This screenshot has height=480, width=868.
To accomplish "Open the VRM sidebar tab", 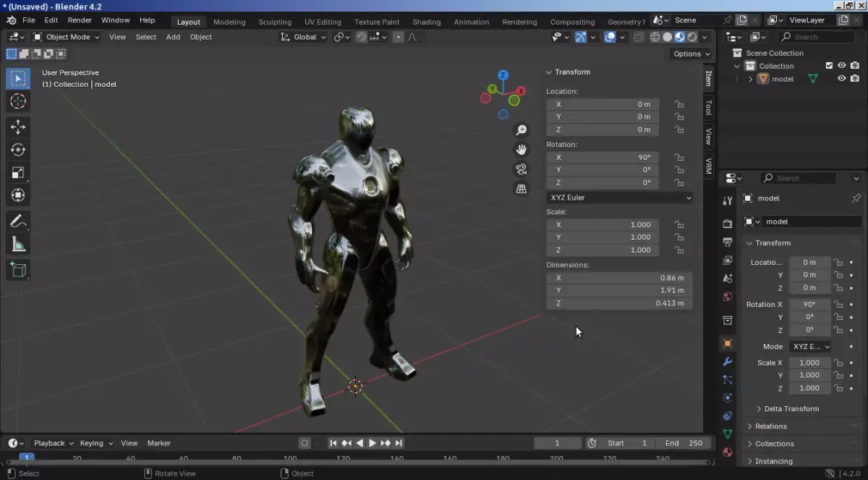I will pos(709,166).
